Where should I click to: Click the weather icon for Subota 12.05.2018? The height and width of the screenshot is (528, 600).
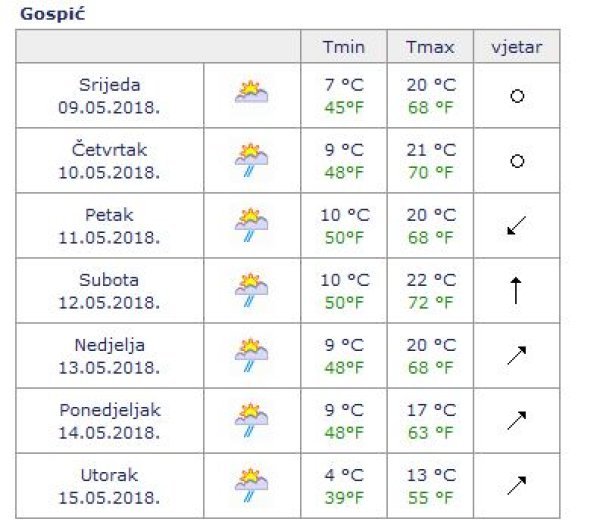coord(252,290)
